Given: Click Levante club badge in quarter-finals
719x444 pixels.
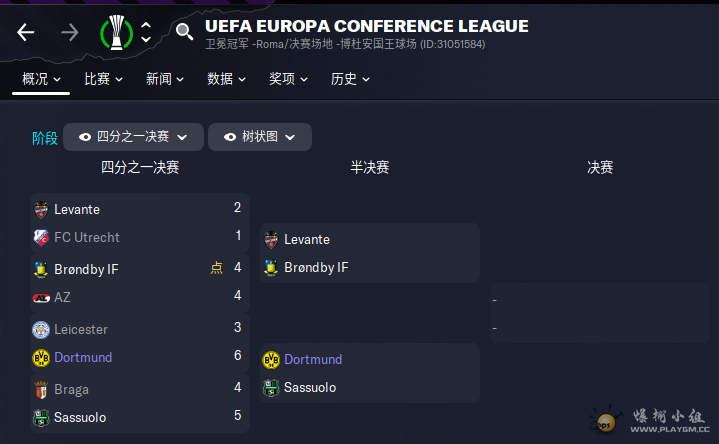Looking at the screenshot, I should point(41,210).
